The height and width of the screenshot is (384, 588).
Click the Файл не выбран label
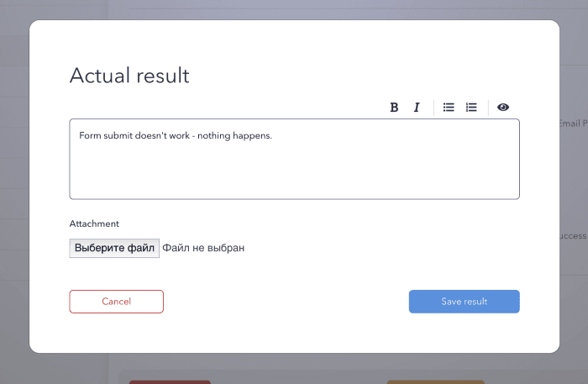coord(203,248)
